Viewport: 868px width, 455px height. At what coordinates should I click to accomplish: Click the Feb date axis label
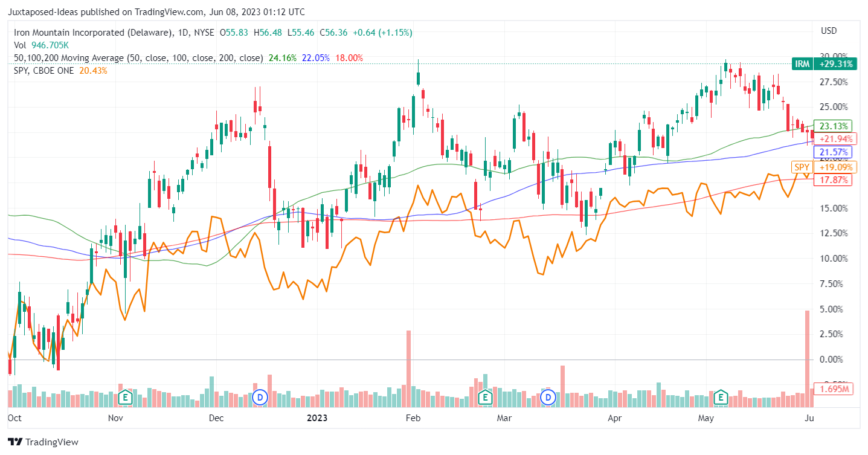tap(413, 418)
